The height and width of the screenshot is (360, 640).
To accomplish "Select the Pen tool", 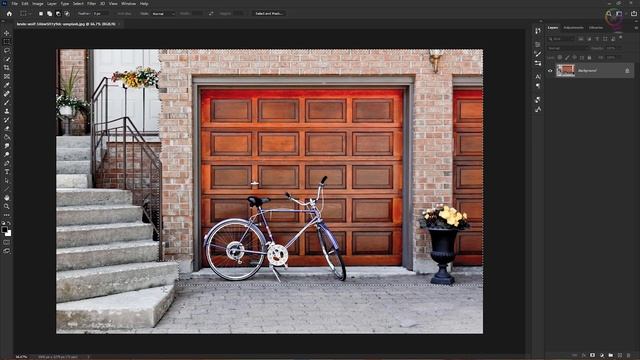I will coord(7,163).
